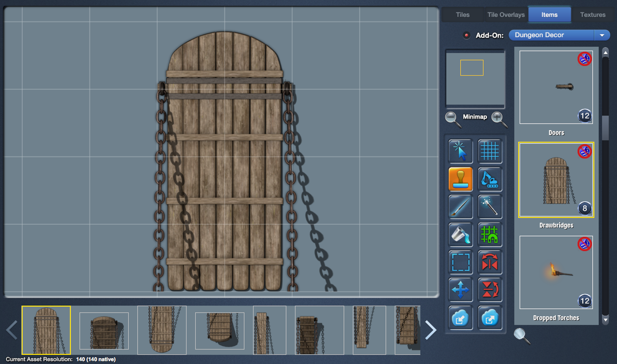The width and height of the screenshot is (617, 364).
Task: Select sixth drawbridge variation thumbnail
Action: [320, 330]
